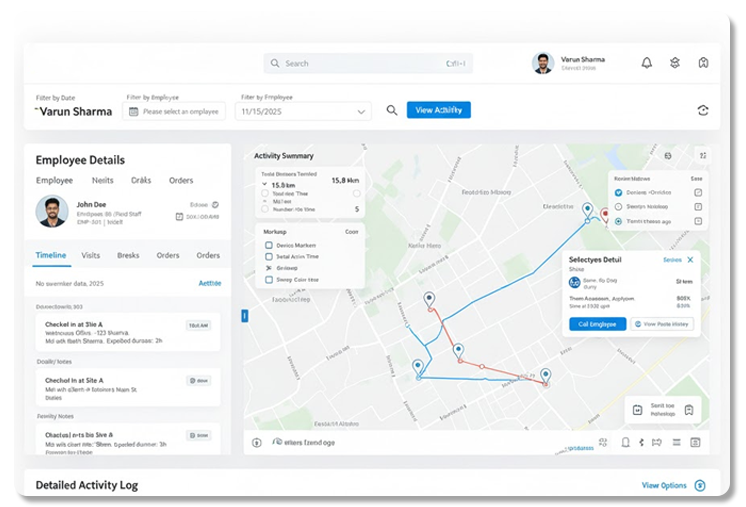Click the refresh icon beside View Activity row
The image size is (746, 507).
(703, 110)
